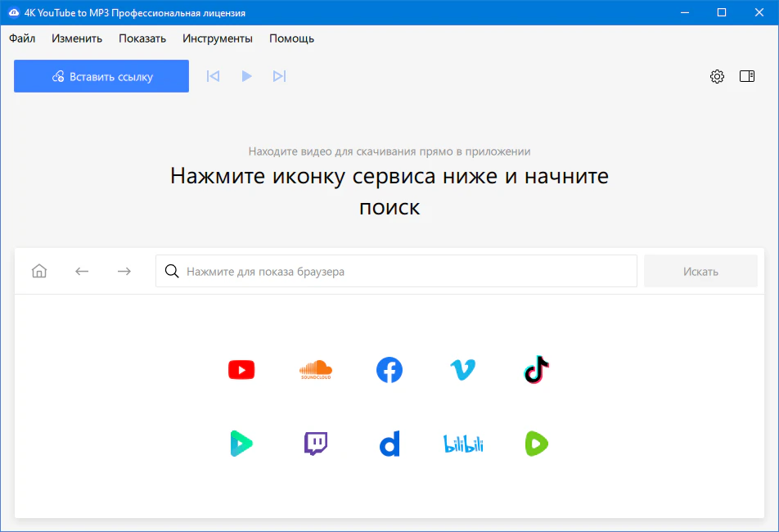Open YouTube service in the built-in browser
The height and width of the screenshot is (532, 779).
pos(241,369)
